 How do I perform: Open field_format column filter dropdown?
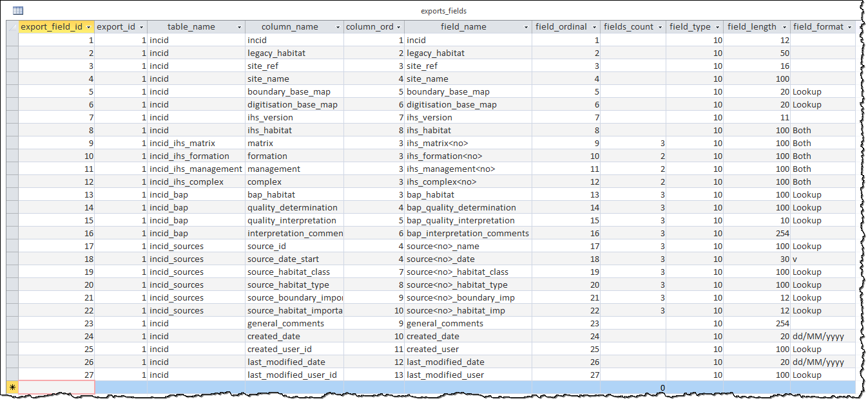pos(850,27)
